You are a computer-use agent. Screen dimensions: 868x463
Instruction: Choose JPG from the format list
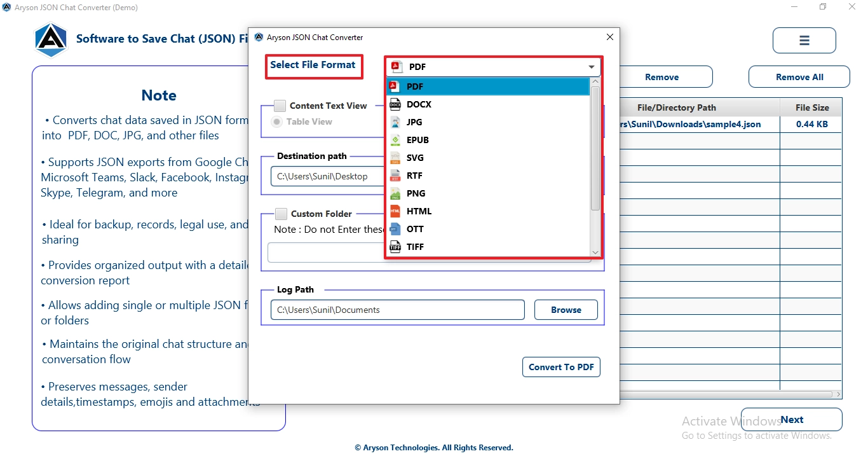(x=488, y=122)
